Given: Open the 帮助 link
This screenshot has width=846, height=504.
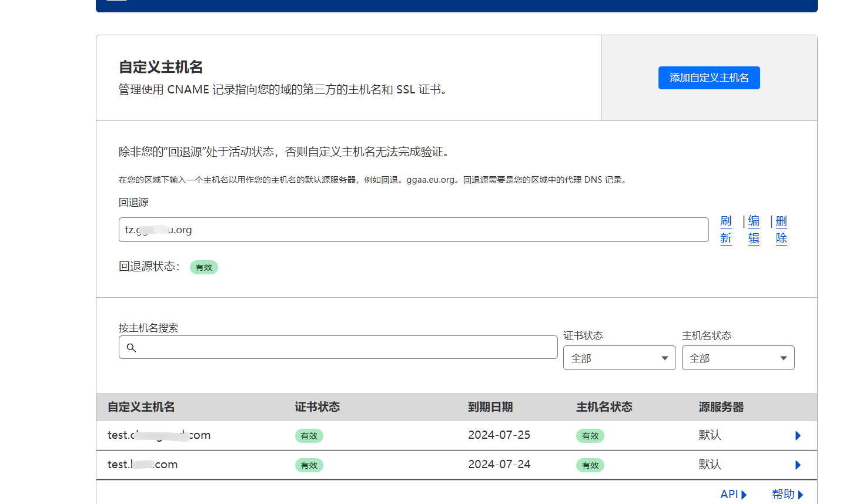Looking at the screenshot, I should click(787, 495).
